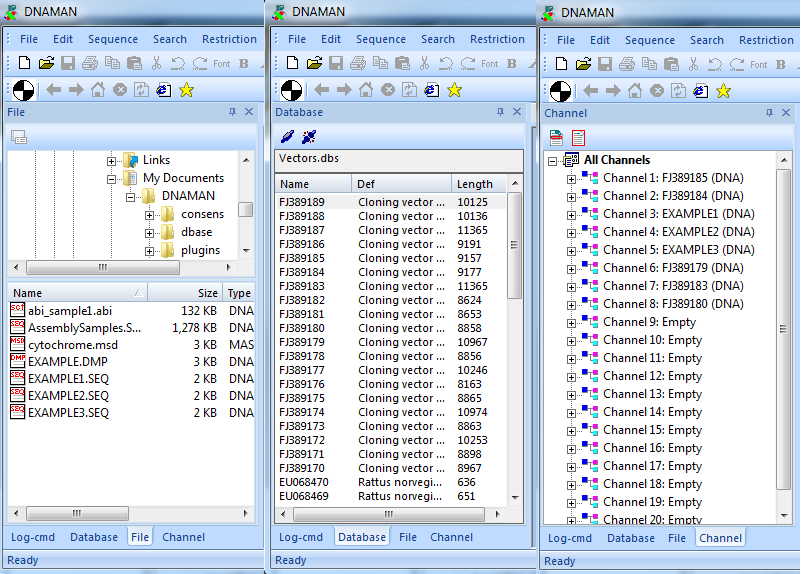The width and height of the screenshot is (801, 574).
Task: Expand Channel 9: Empty node
Action: tap(571, 323)
